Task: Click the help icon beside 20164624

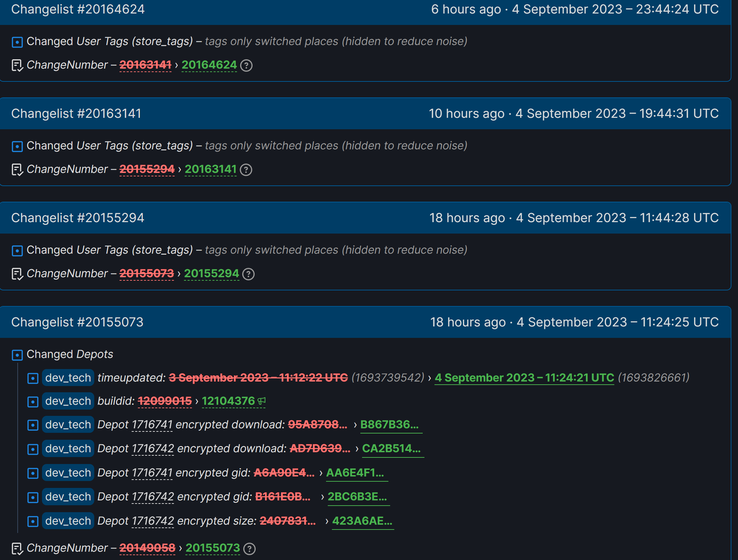Action: [246, 65]
